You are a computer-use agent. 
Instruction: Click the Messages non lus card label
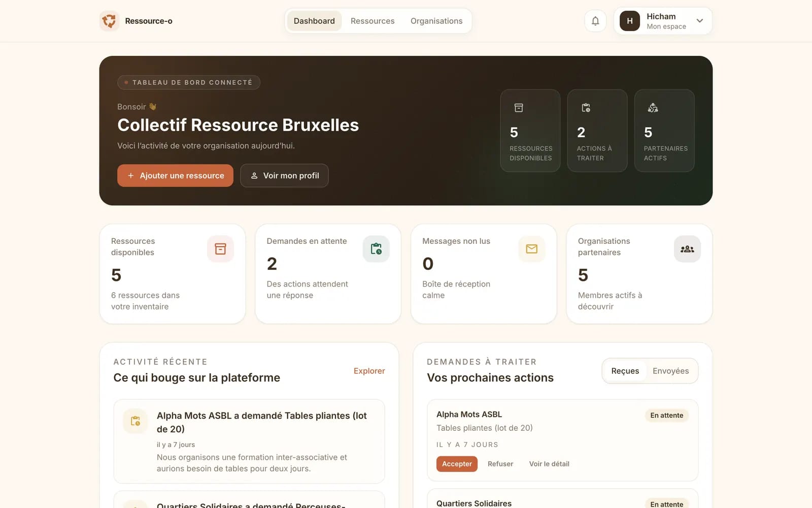point(456,241)
